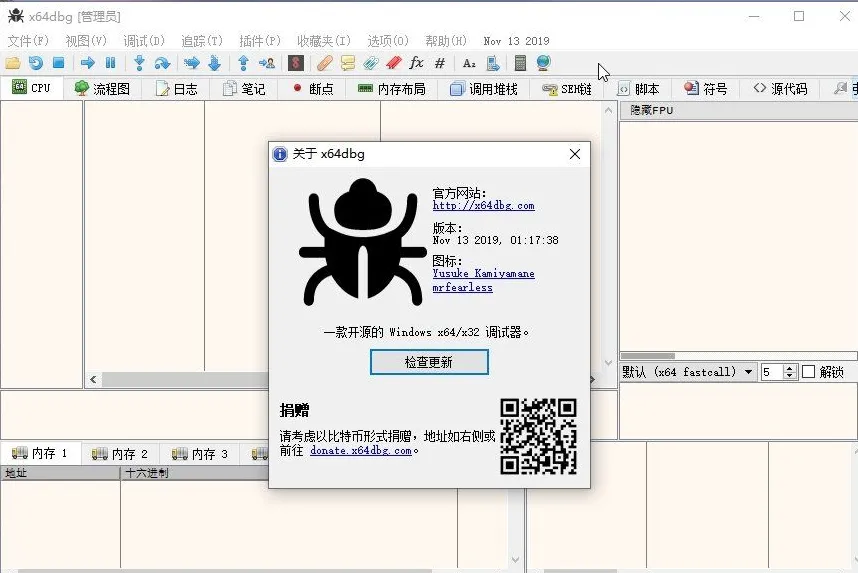Click the functions fx icon

416,63
